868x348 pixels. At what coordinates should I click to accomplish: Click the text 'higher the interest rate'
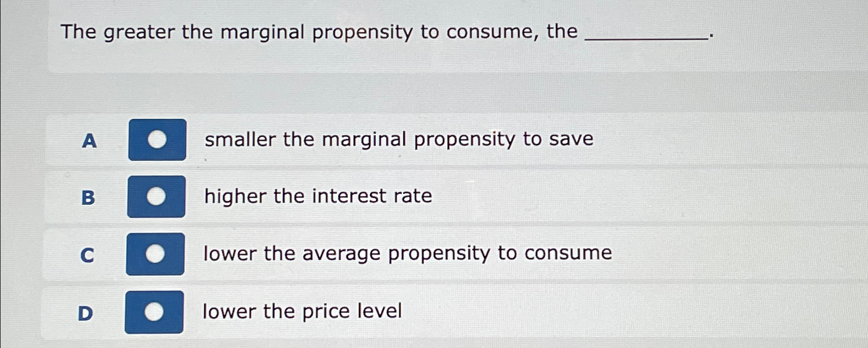coord(318,196)
